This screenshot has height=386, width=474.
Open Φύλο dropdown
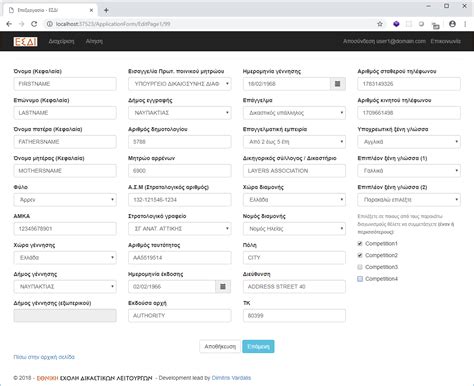pyautogui.click(x=65, y=200)
